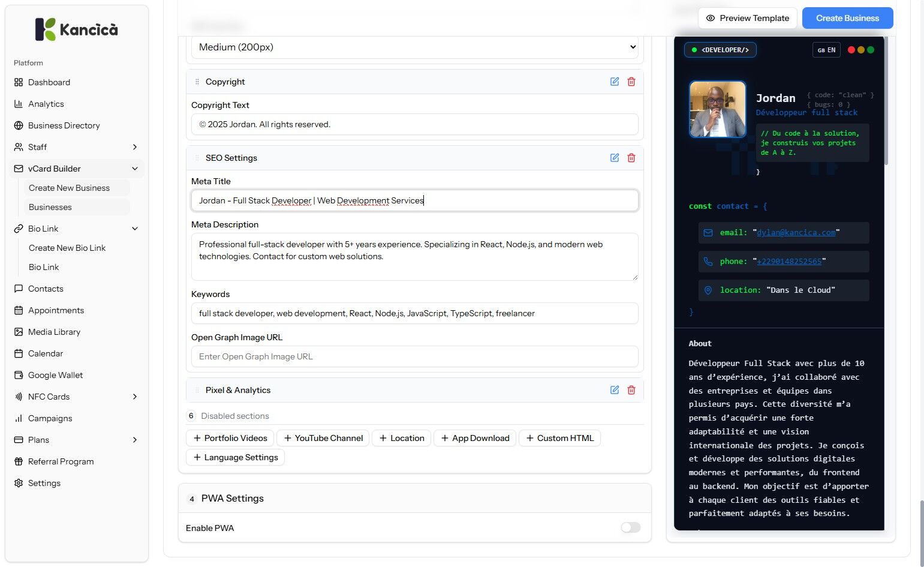Click the Google Wallet icon
This screenshot has height=567, width=924.
pos(19,375)
